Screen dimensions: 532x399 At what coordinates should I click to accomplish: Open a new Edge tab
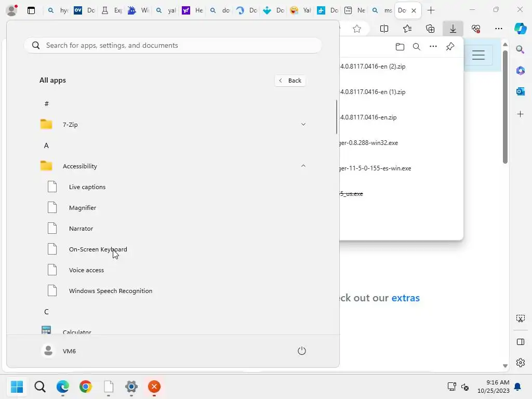coord(431,10)
